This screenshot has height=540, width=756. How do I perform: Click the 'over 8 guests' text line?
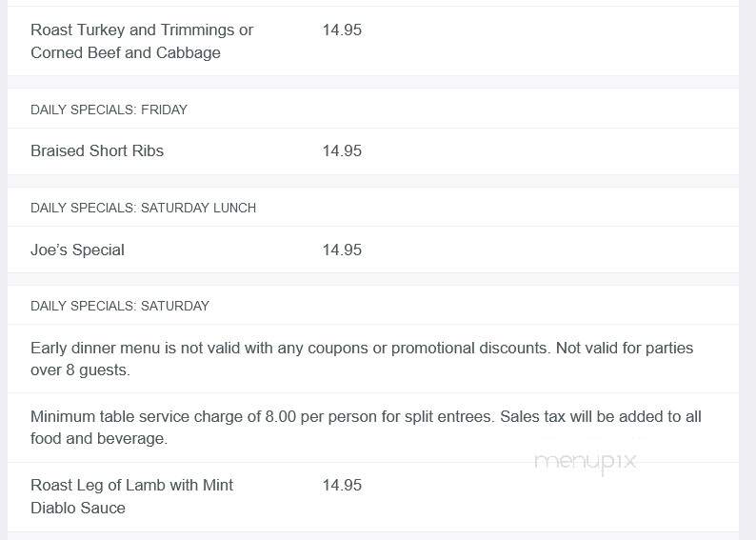80,370
